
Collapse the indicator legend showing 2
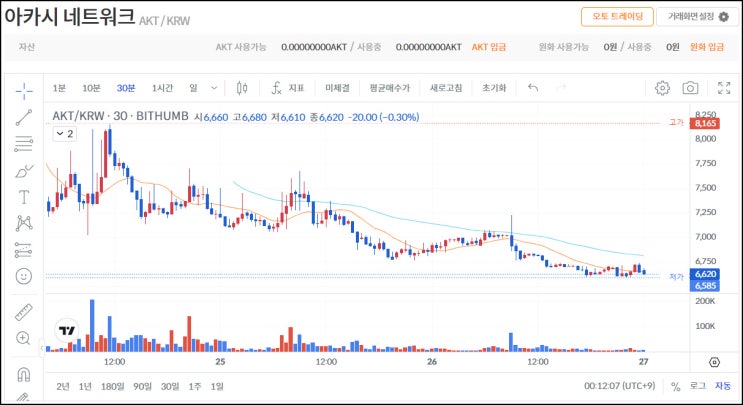click(x=64, y=134)
